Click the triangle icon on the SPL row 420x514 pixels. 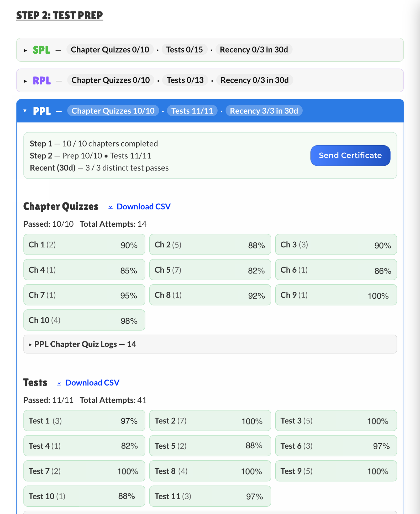(25, 50)
